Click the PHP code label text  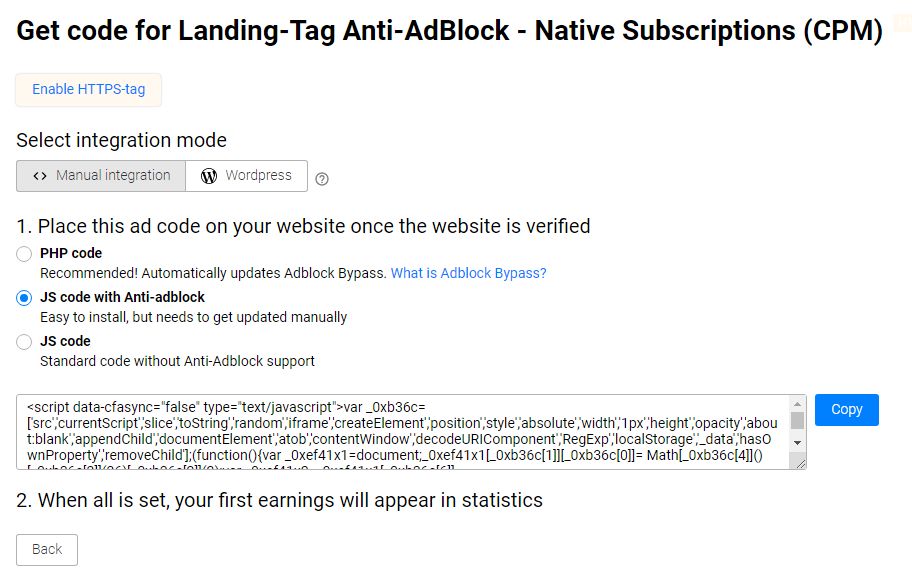71,254
